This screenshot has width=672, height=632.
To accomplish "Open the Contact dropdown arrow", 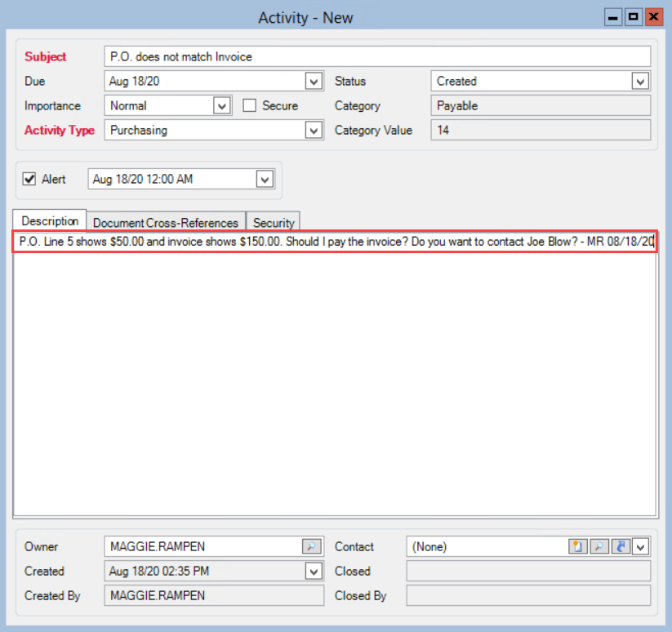I will [640, 547].
